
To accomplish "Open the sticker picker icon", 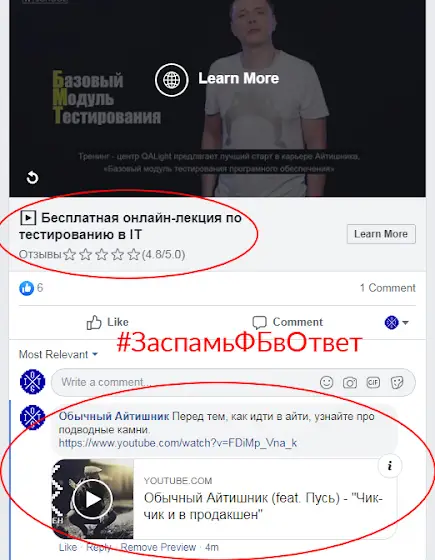I will point(397,382).
